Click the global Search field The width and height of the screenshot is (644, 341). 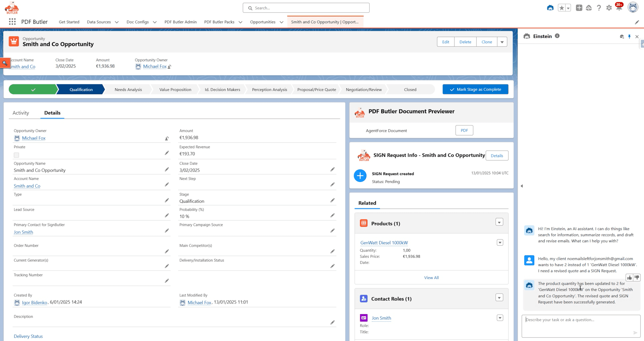click(306, 8)
